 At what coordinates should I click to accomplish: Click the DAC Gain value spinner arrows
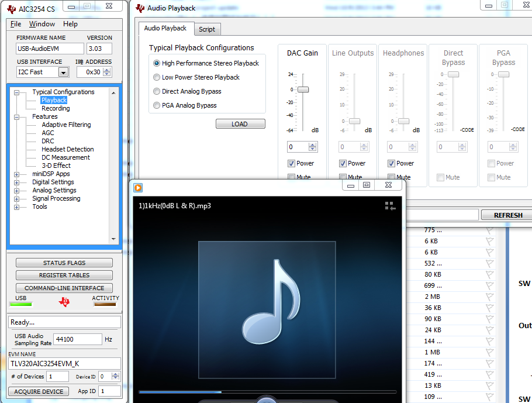click(x=313, y=147)
